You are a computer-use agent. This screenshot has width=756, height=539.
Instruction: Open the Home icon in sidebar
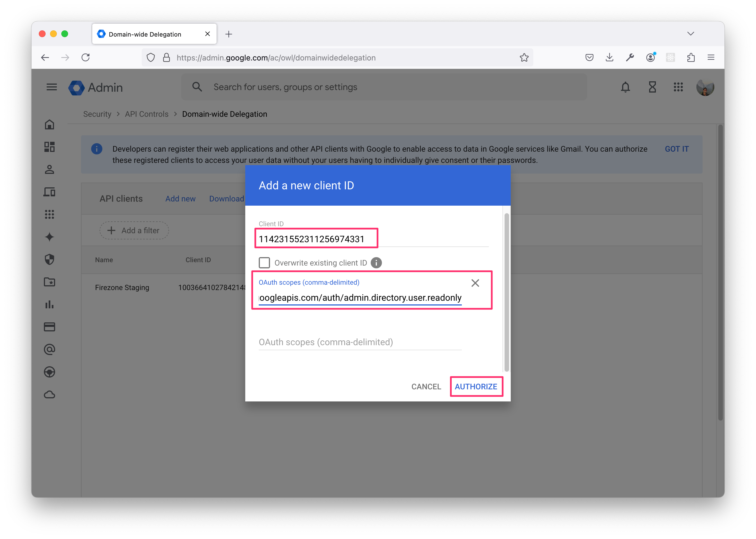49,124
